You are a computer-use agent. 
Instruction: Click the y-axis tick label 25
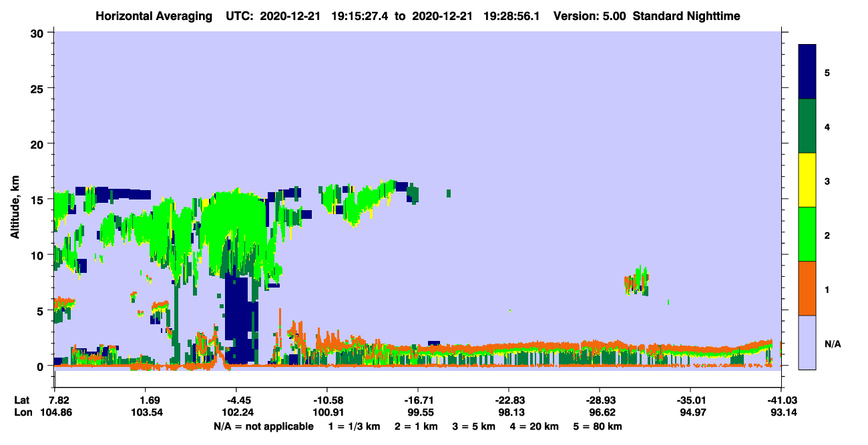(37, 89)
